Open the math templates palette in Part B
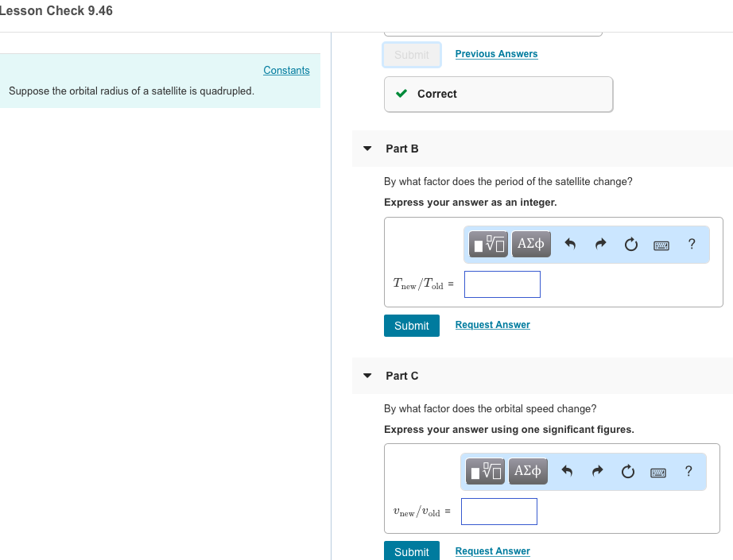 pyautogui.click(x=487, y=244)
